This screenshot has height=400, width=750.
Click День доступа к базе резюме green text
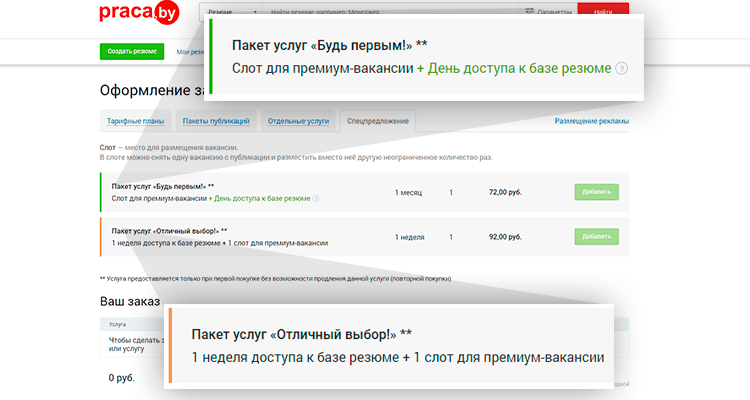click(260, 198)
